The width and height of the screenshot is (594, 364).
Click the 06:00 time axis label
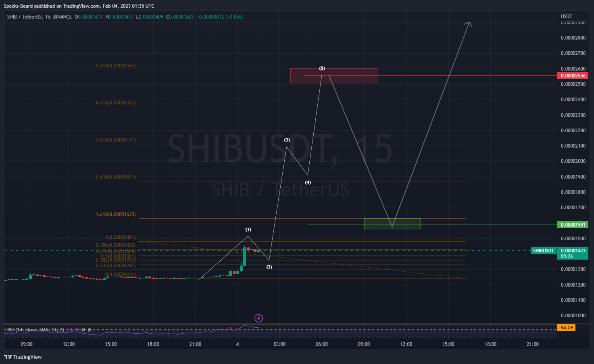(322, 344)
